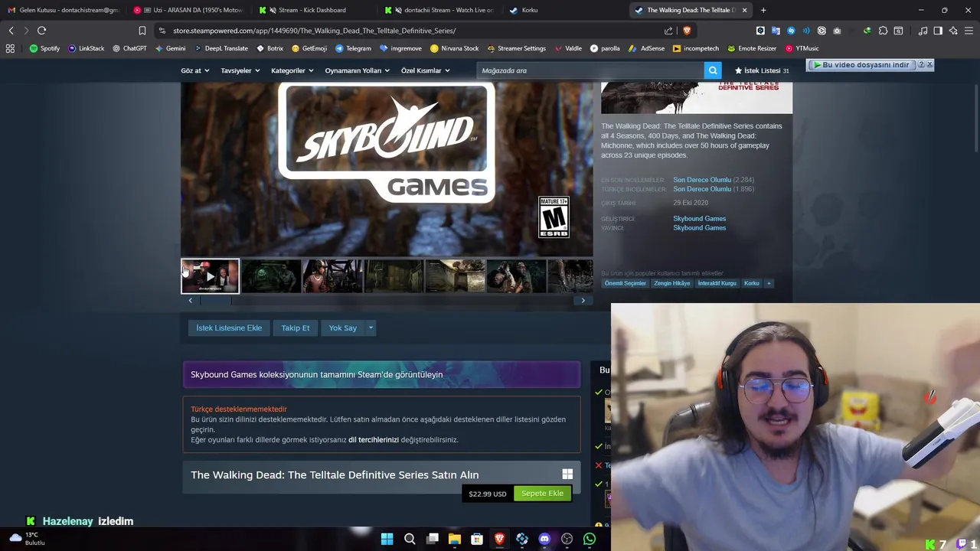Open the recent reviews Son Derece Olumlu link
Image resolution: width=980 pixels, height=551 pixels.
(x=702, y=180)
